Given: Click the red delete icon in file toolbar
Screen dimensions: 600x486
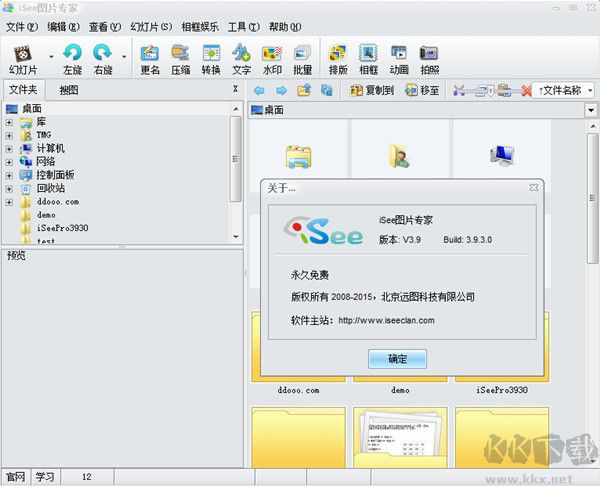Looking at the screenshot, I should pos(526,91).
